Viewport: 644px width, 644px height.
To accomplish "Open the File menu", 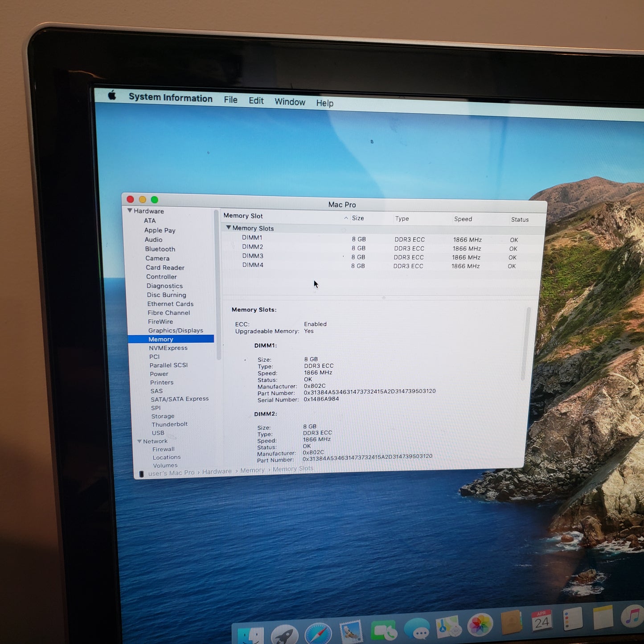I will [231, 100].
